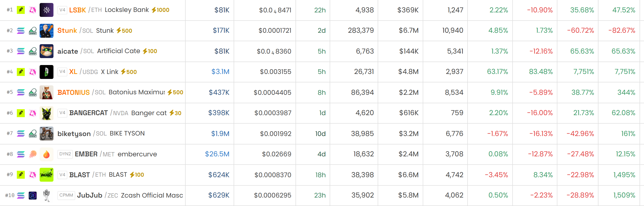644x206 pixels.
Task: Click the X Link token logo
Action: point(47,72)
